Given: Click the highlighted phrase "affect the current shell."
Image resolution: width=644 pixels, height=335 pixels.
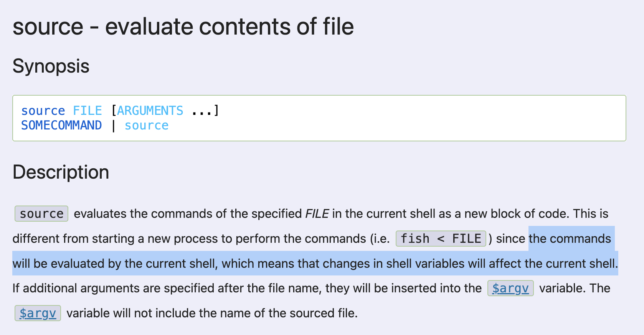Looking at the screenshot, I should (553, 264).
